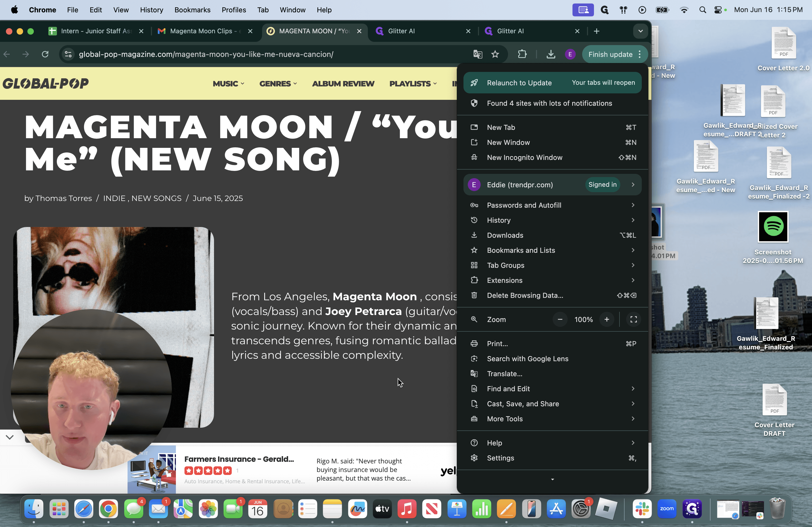Click the URL address bar field
This screenshot has height=527, width=812.
click(x=266, y=54)
